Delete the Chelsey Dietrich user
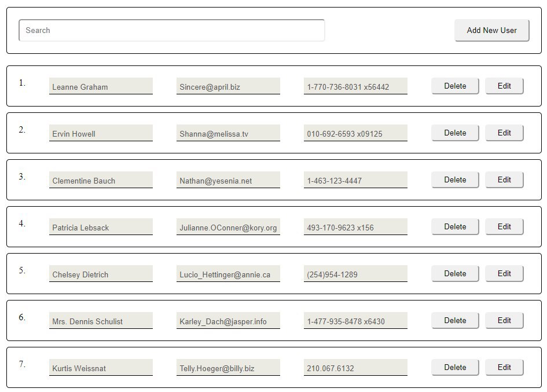The image size is (547, 392). click(455, 274)
